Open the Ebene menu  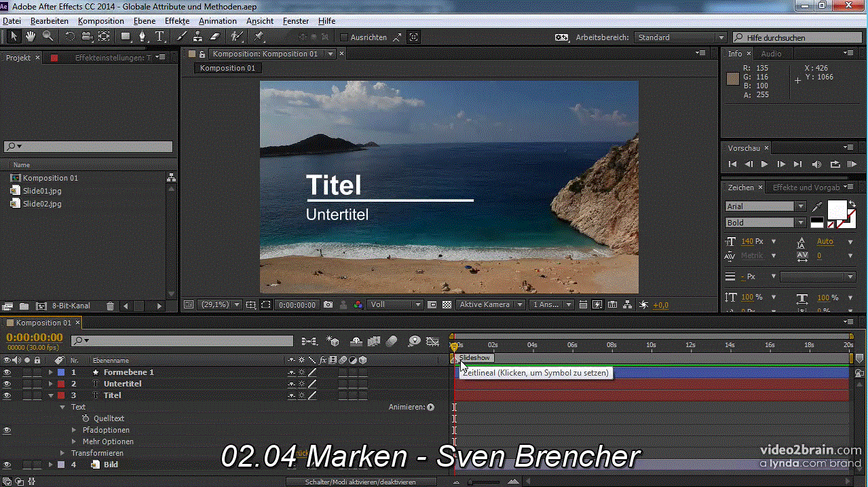point(145,21)
